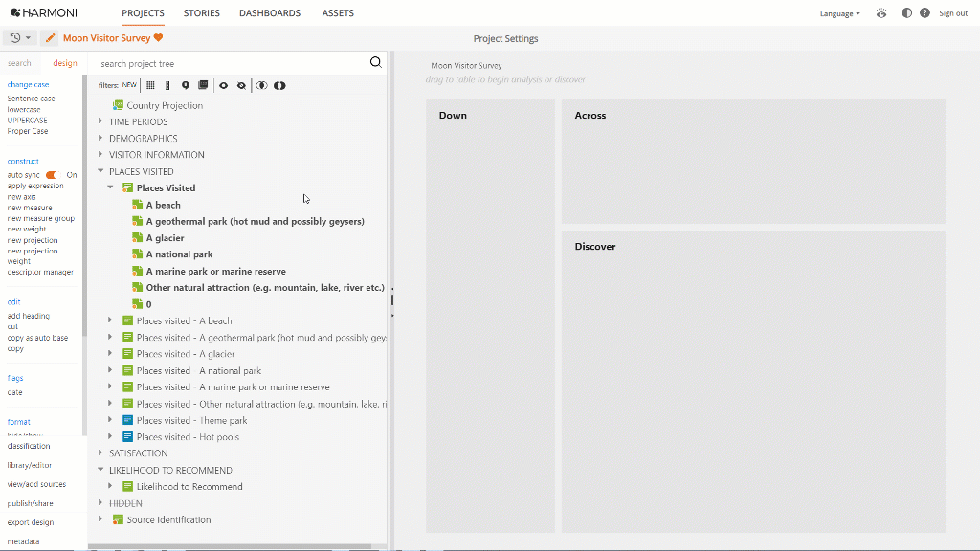The image size is (980, 551).
Task: Click the search magnifier icon
Action: click(375, 62)
